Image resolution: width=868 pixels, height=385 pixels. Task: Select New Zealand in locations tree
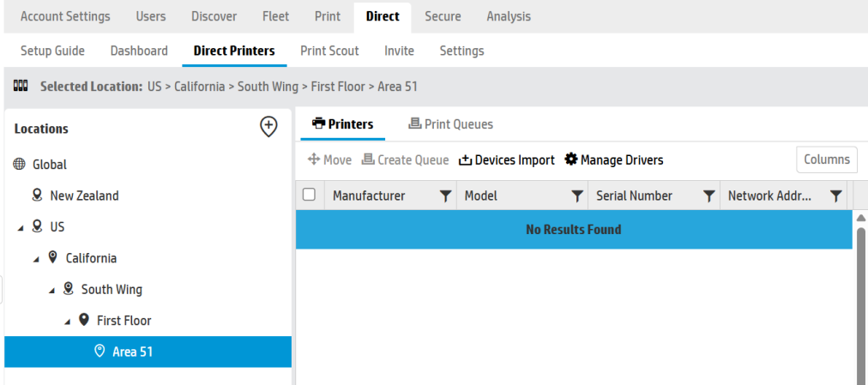[84, 196]
